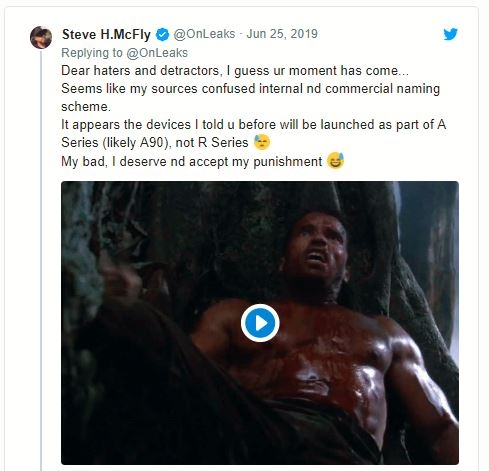Click the word 'scheme.' in tweet

point(86,107)
